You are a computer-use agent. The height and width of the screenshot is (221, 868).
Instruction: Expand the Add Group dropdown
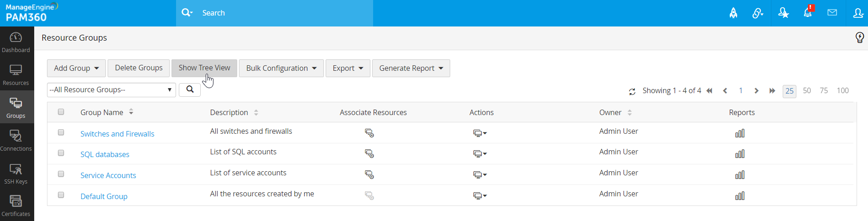point(76,68)
